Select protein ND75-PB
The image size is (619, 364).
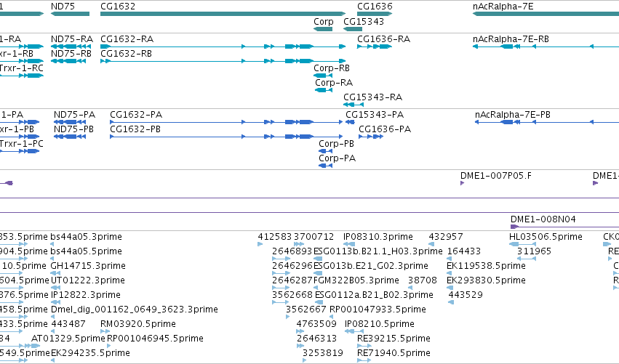click(x=73, y=129)
